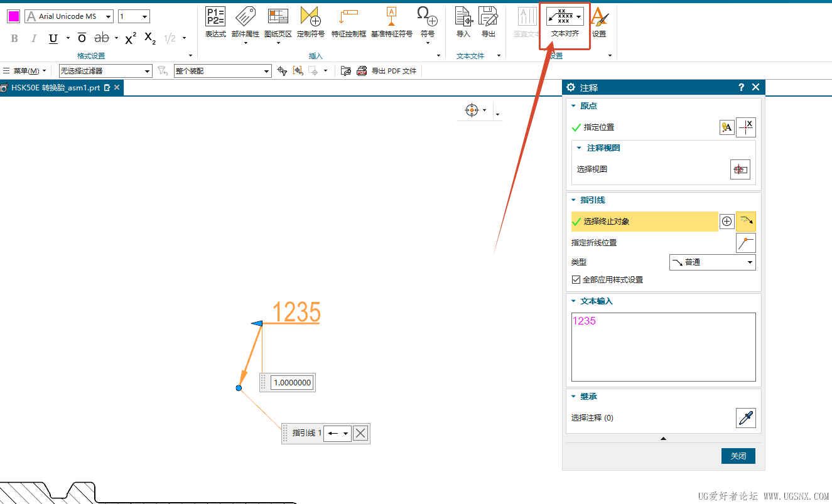Click the 导出 PDF 文件 button

387,71
